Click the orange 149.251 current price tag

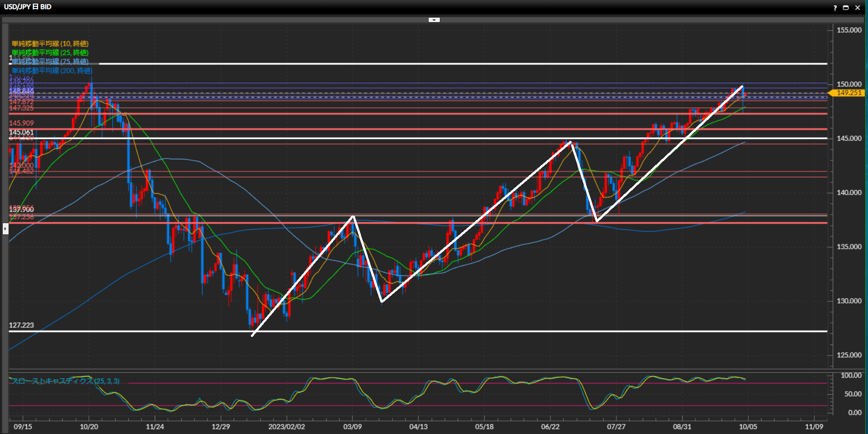pos(848,93)
